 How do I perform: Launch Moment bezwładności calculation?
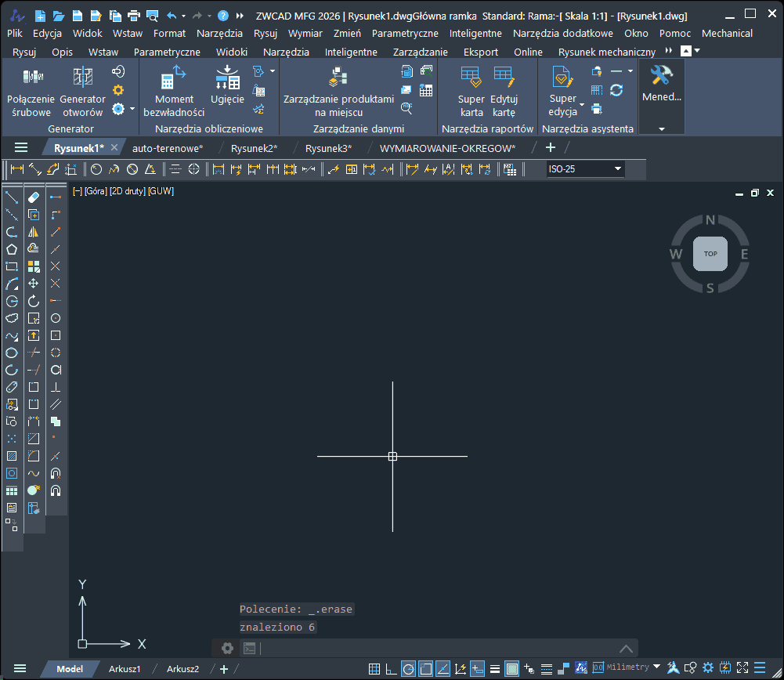click(174, 92)
